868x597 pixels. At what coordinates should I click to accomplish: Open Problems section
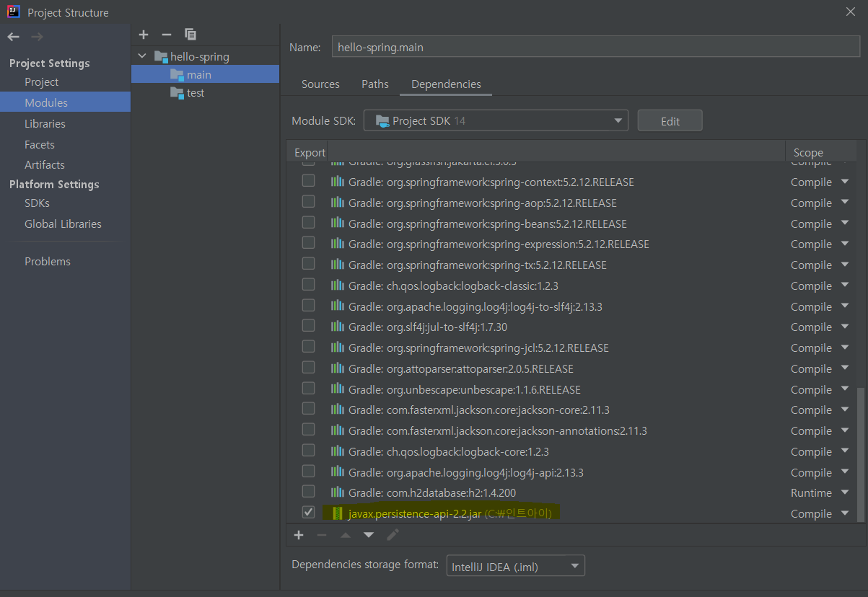click(x=48, y=261)
